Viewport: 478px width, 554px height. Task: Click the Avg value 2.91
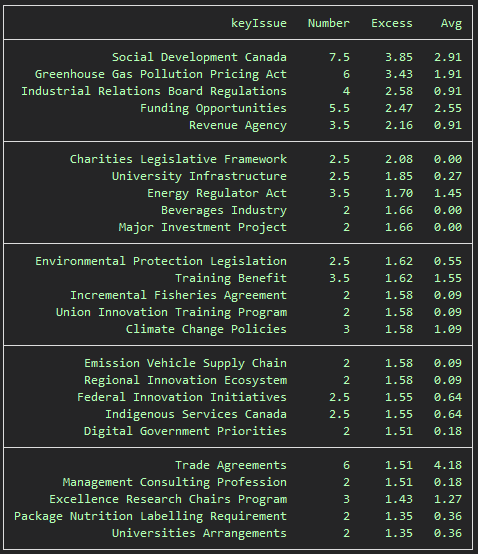point(448,57)
